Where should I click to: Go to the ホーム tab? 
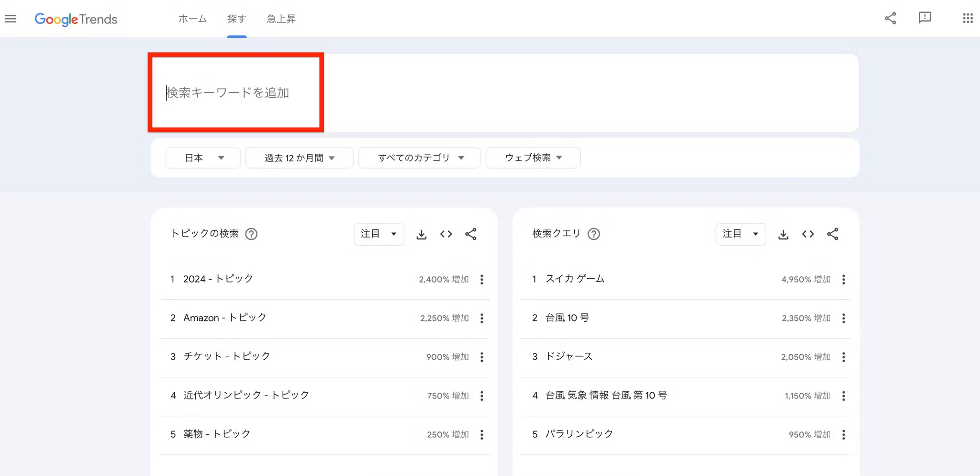point(192,19)
